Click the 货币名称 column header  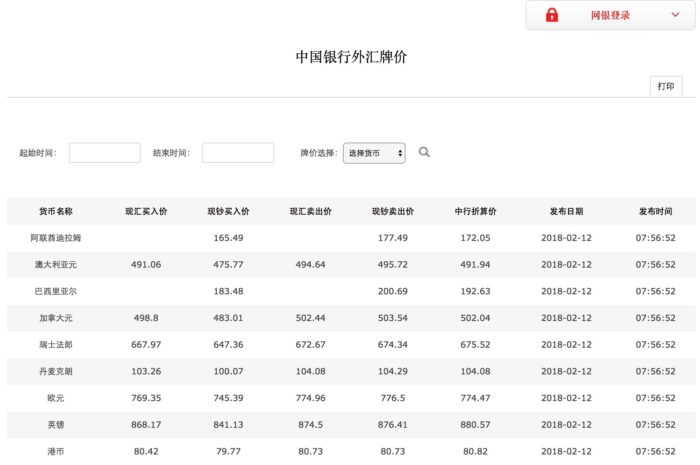pyautogui.click(x=56, y=211)
